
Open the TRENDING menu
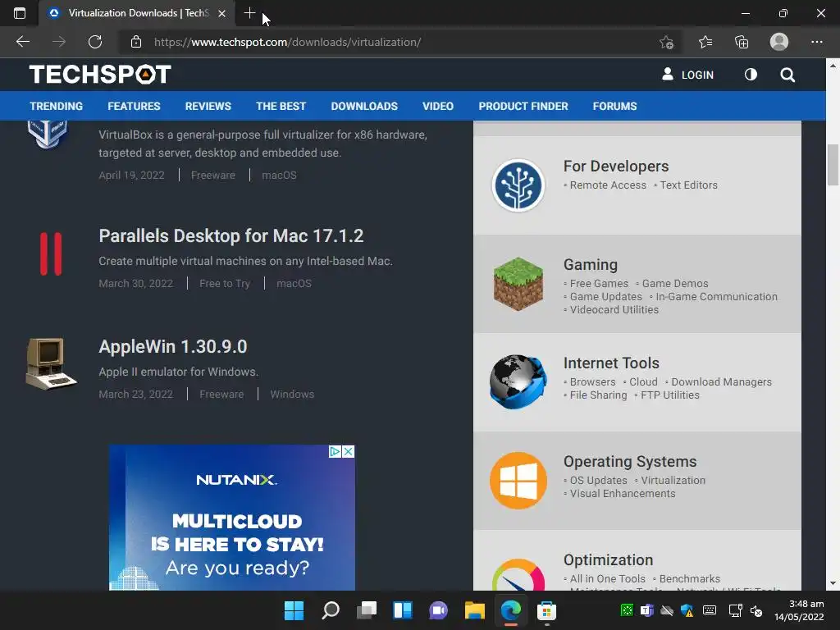pyautogui.click(x=57, y=106)
